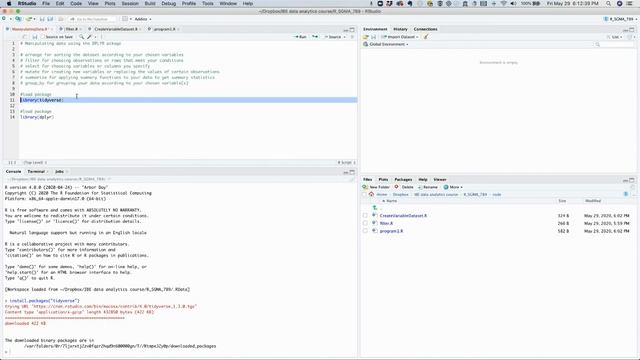Maximize the Environment pane

[632, 30]
